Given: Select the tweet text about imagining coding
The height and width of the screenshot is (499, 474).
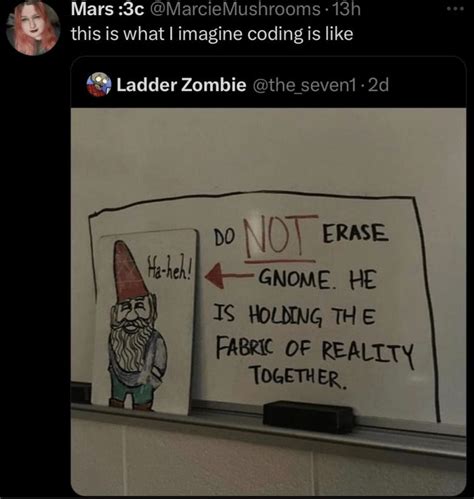Looking at the screenshot, I should pyautogui.click(x=212, y=34).
